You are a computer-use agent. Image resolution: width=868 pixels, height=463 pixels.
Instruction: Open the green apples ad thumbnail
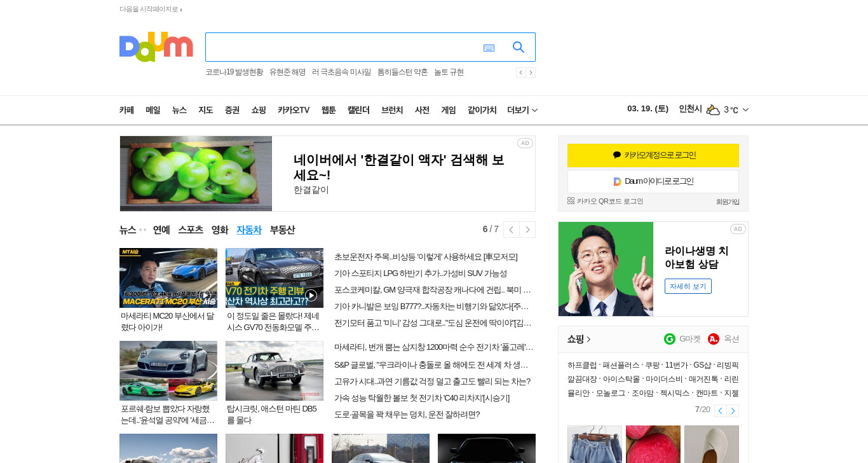196,174
